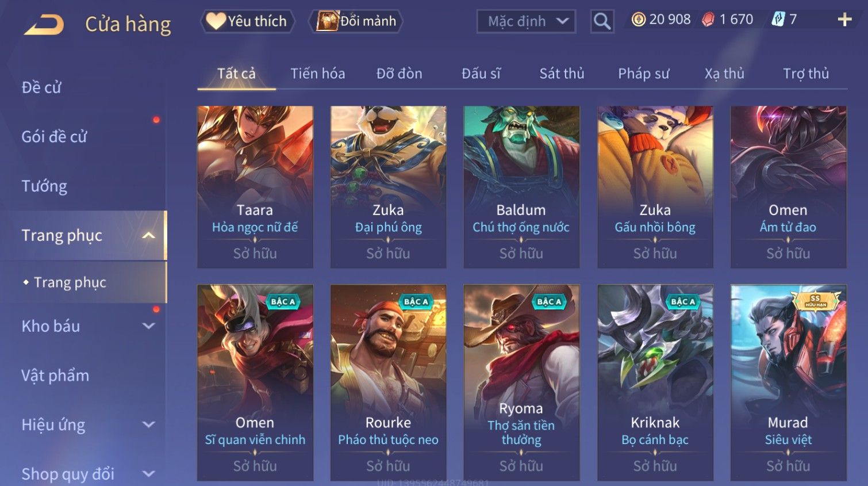This screenshot has width=868, height=486.
Task: Switch to the Sát thủ tab
Action: 562,74
